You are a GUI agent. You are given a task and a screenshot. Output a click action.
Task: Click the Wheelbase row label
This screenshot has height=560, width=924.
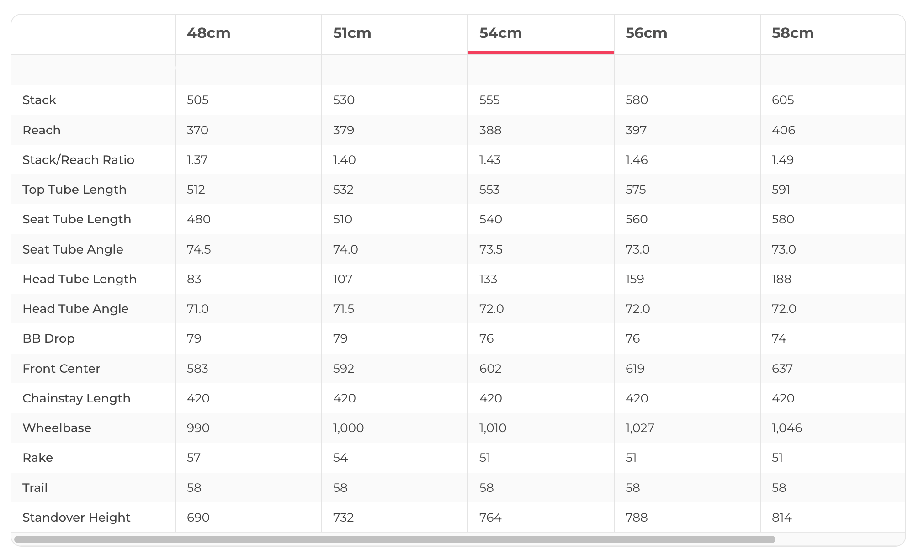tap(57, 428)
